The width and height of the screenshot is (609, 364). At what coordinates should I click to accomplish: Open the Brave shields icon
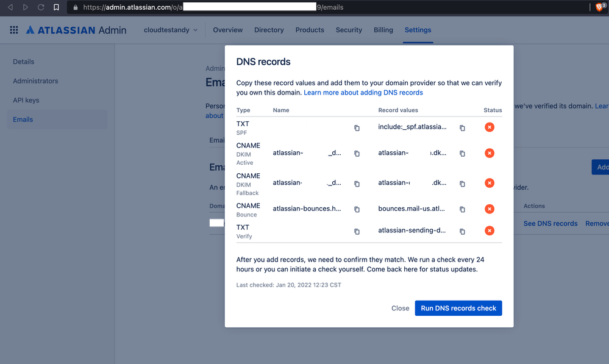coord(599,7)
